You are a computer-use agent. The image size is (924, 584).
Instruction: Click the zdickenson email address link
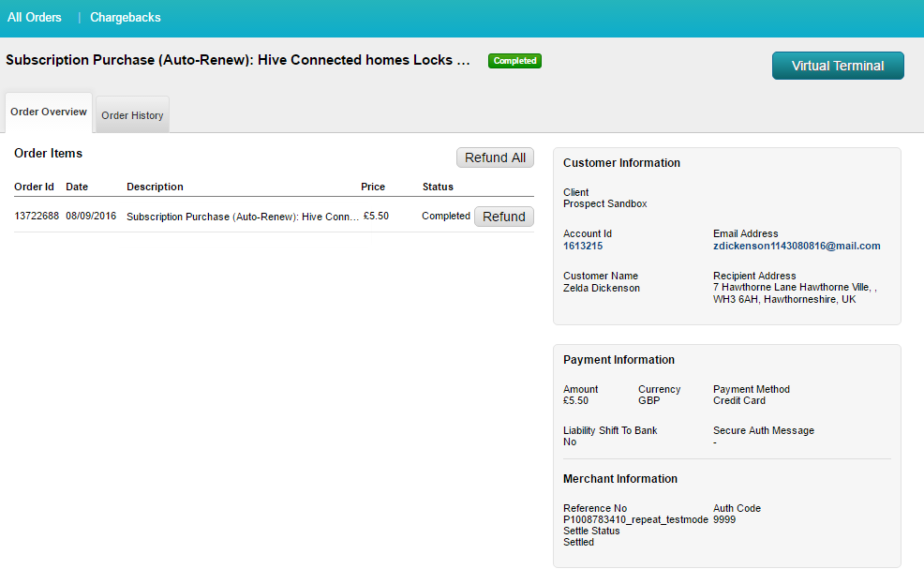click(x=797, y=247)
